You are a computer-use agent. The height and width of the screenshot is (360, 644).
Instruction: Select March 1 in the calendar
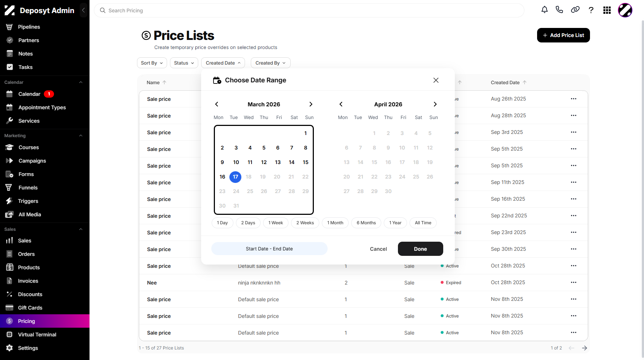point(306,133)
